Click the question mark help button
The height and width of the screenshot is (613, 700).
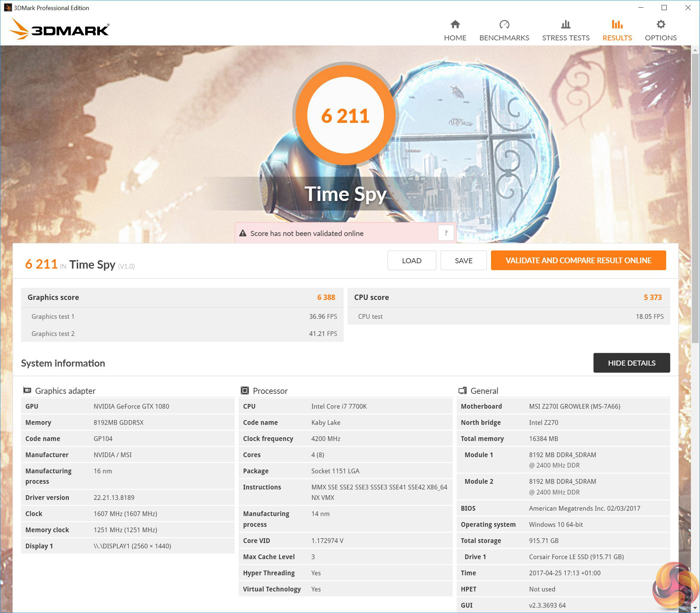446,233
